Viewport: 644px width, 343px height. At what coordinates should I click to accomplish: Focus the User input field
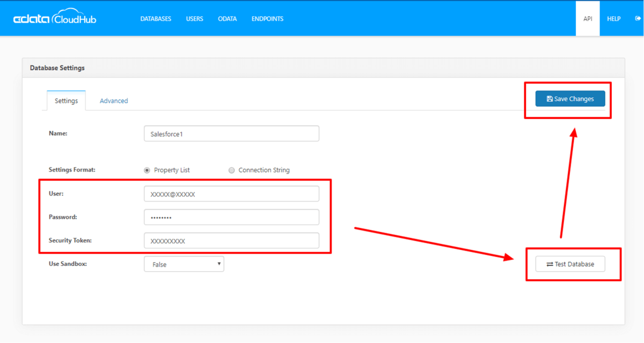click(x=231, y=194)
